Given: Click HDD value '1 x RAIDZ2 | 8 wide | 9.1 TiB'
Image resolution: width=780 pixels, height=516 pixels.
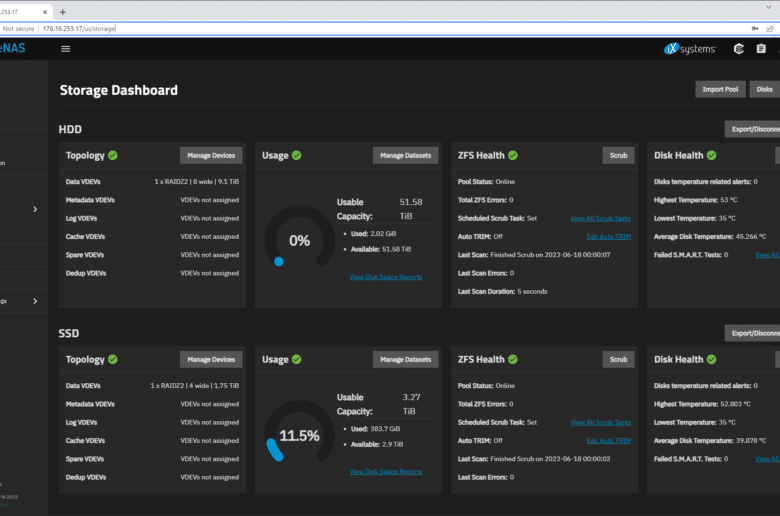Looking at the screenshot, I should [196, 182].
